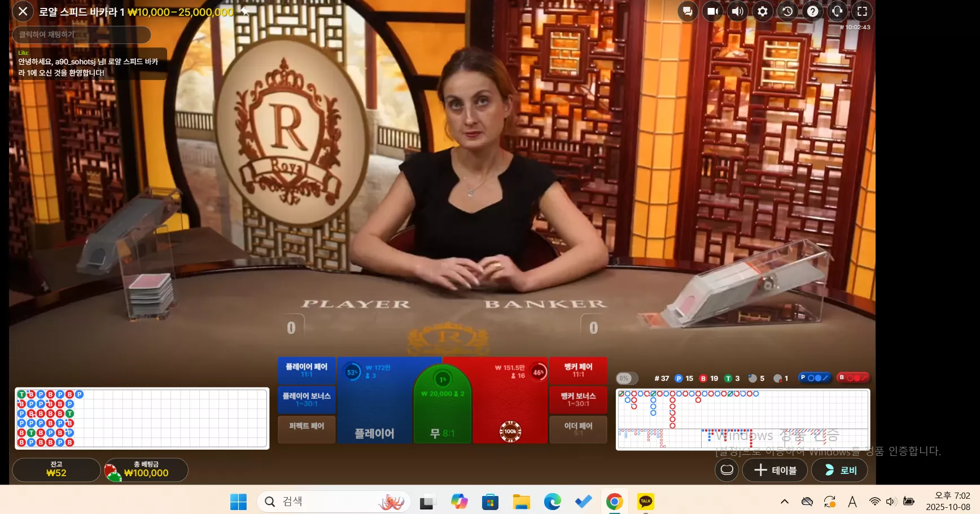Bet on 이더 페어 5:1

coord(578,429)
